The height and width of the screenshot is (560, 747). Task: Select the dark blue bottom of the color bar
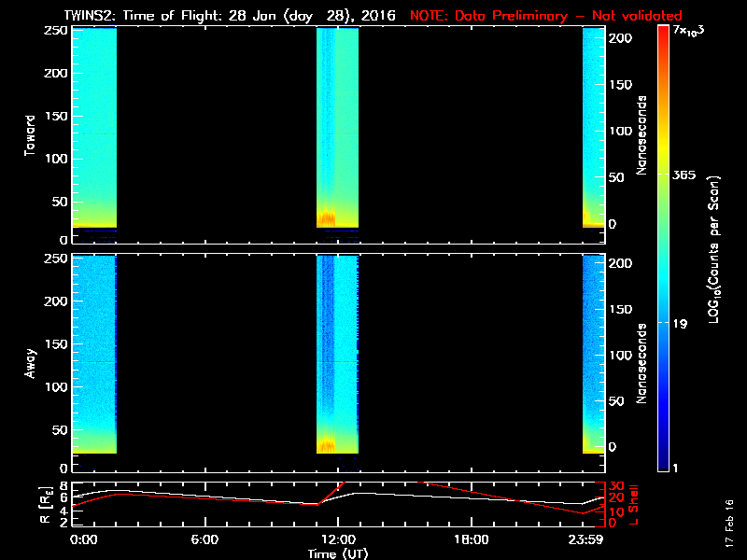pos(663,467)
